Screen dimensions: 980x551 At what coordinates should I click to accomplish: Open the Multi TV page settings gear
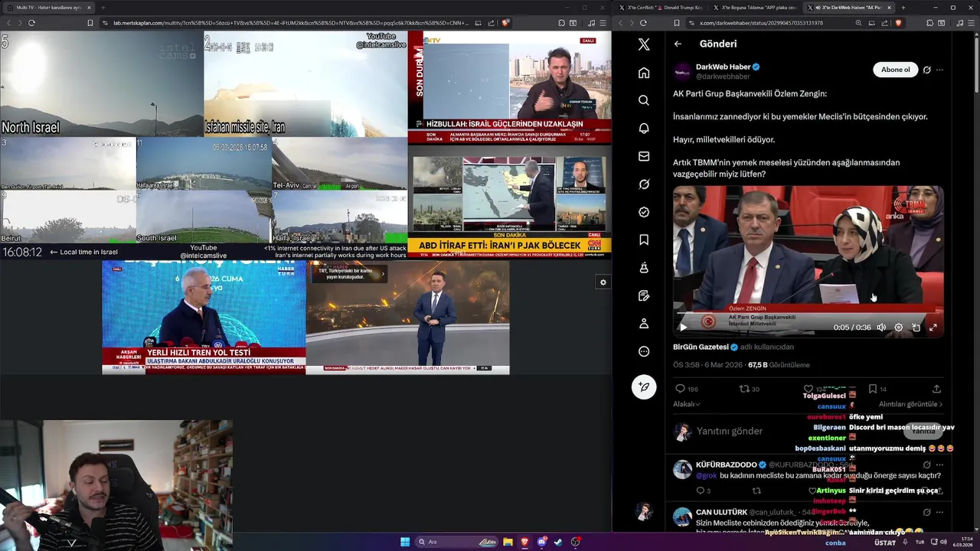603,282
